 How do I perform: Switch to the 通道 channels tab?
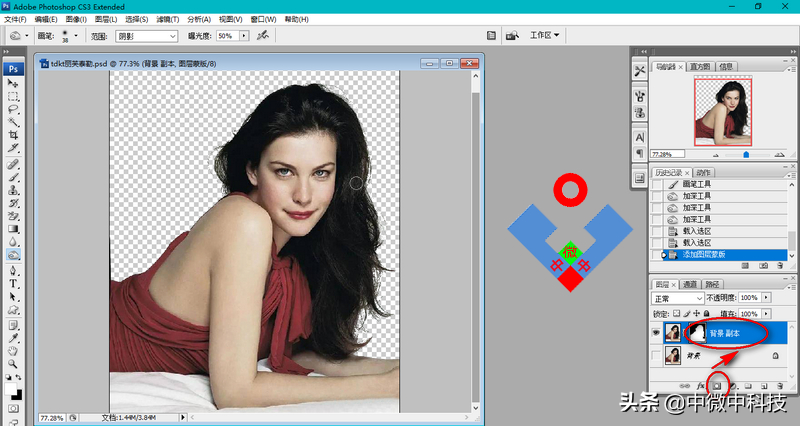pyautogui.click(x=690, y=284)
